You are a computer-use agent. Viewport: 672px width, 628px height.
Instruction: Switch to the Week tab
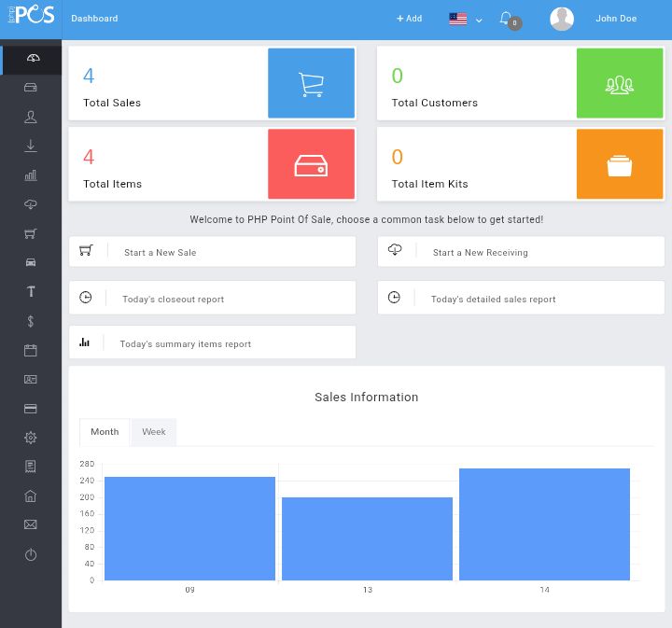coord(154,432)
